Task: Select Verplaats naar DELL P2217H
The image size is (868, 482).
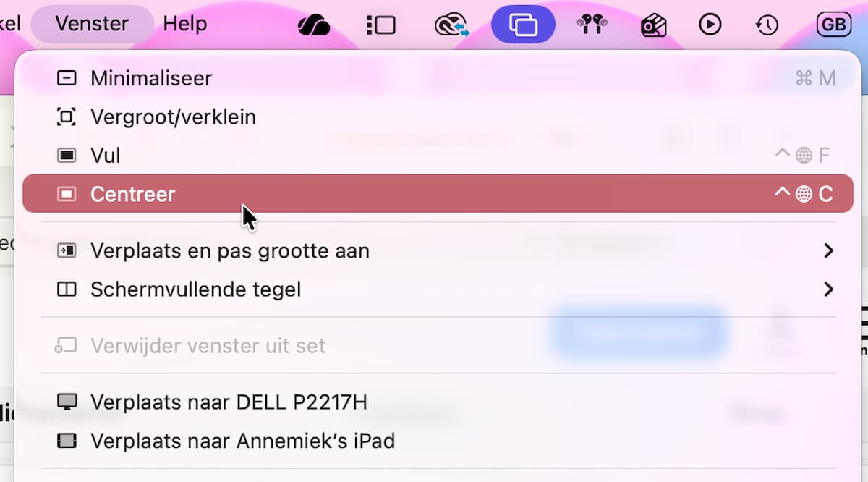Action: (438, 402)
